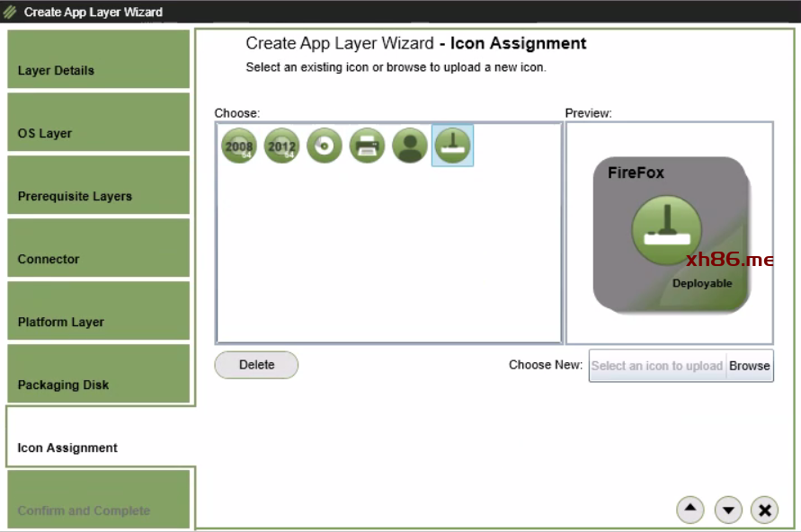Choose the printer icon

tap(367, 146)
